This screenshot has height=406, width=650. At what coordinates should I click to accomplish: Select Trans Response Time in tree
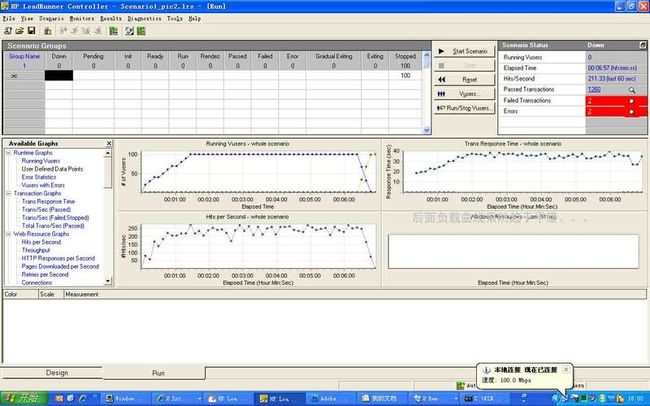coord(48,202)
